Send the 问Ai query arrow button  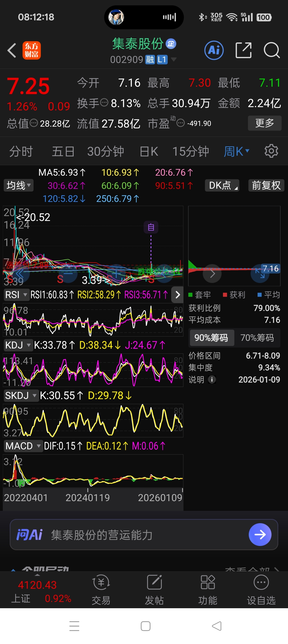tap(260, 535)
